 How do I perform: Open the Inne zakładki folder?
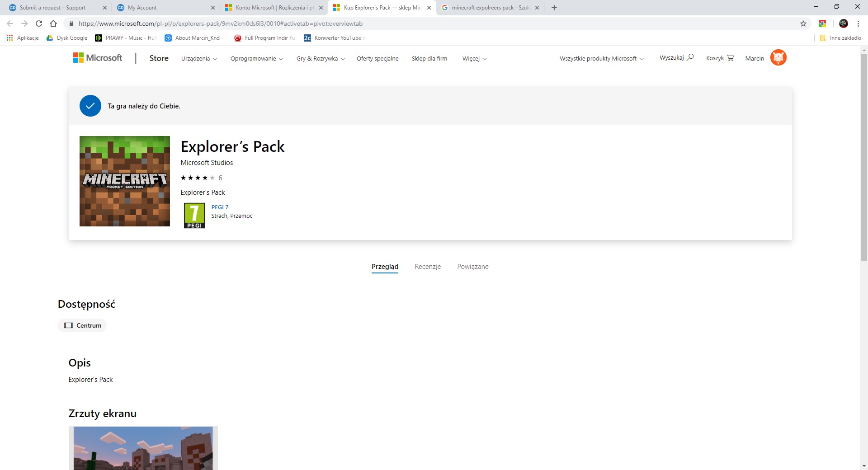(840, 38)
